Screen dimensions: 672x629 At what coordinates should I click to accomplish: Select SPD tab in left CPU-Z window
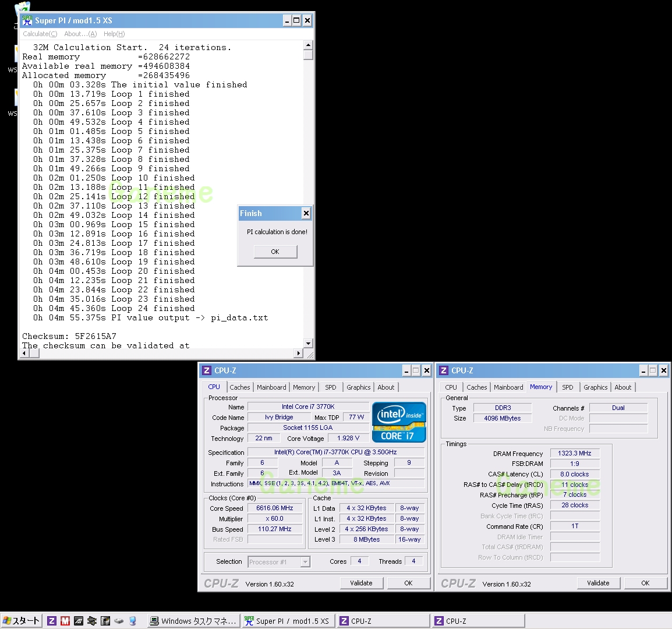tap(330, 387)
